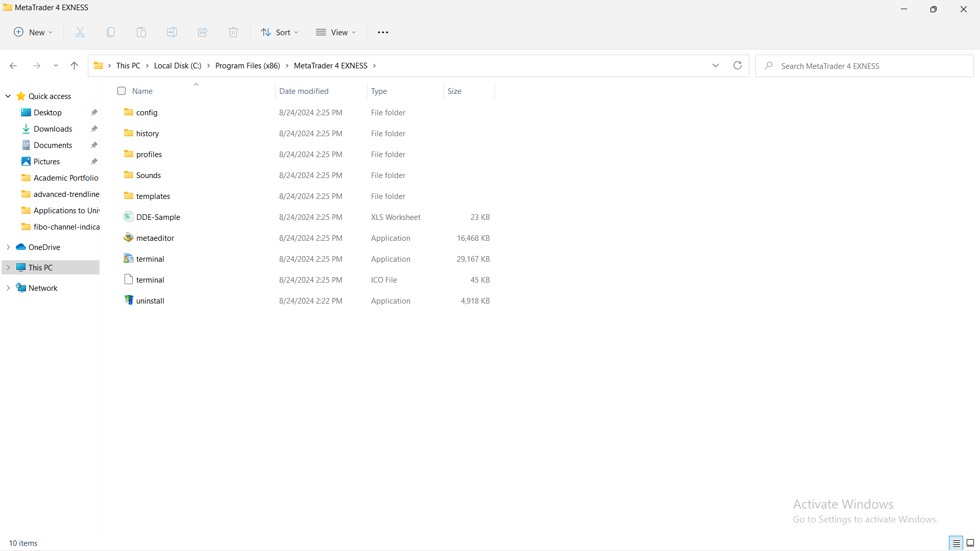Click the Paste clipboard icon
980x551 pixels.
[x=141, y=32]
